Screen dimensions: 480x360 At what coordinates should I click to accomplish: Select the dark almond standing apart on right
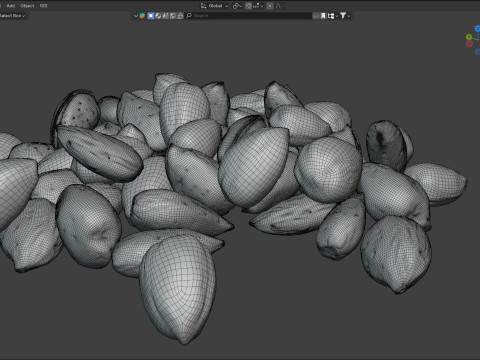point(387,145)
